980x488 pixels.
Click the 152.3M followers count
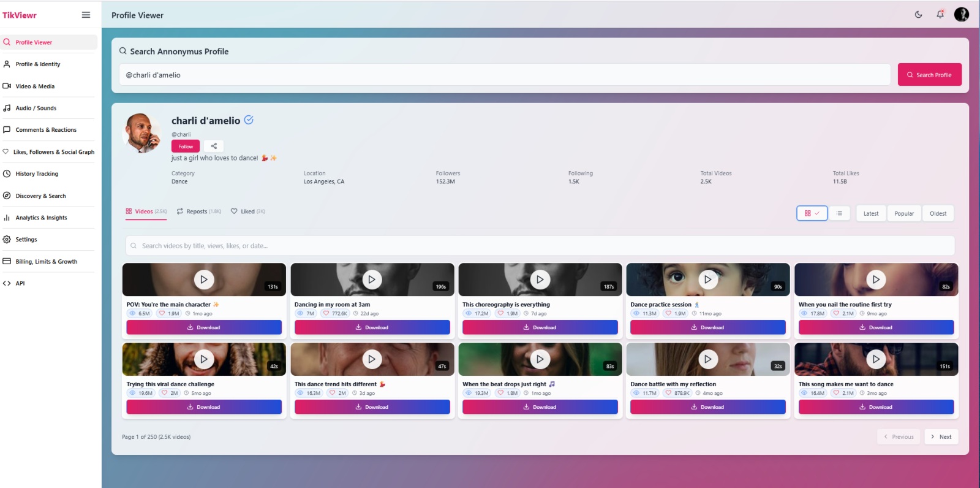click(x=445, y=182)
